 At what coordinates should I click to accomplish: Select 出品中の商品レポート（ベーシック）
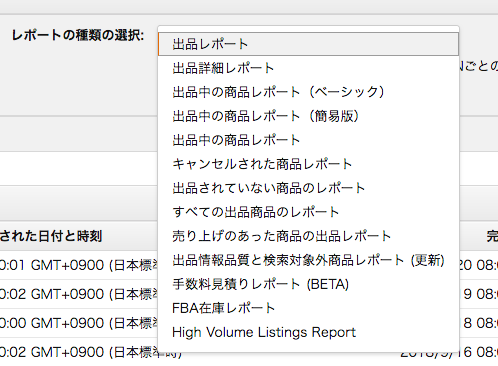point(308,92)
